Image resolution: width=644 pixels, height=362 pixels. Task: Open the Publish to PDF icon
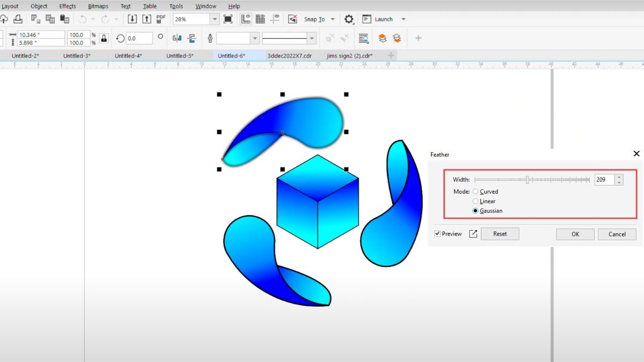coord(160,19)
